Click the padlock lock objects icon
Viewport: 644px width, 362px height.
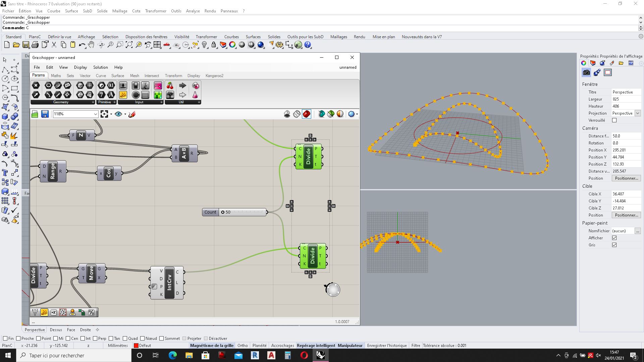(214, 45)
